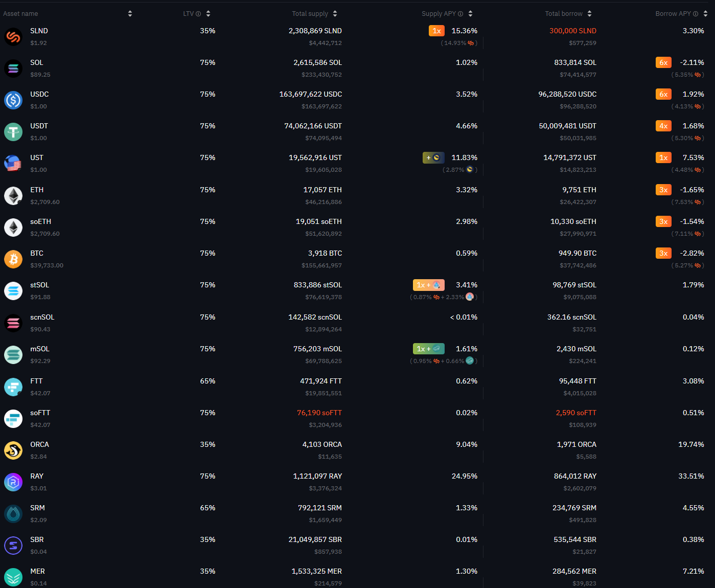The image size is (715, 588).
Task: Sort by Asset name column arrows
Action: 130,14
